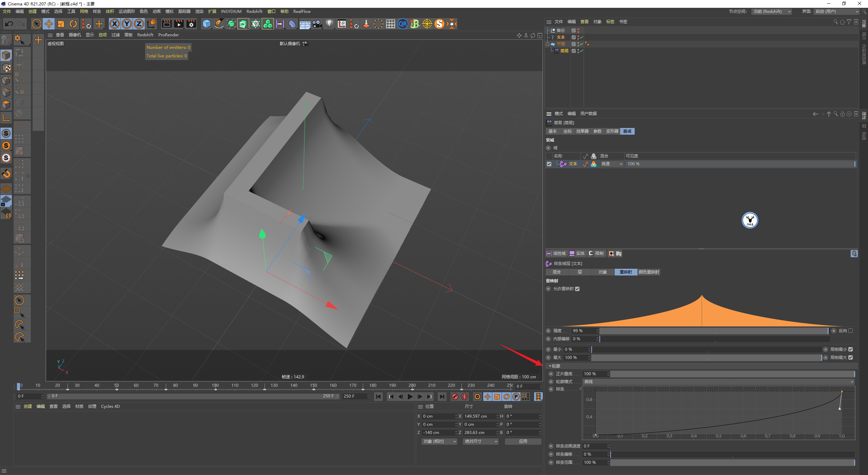The image size is (868, 475).
Task: Open the 运动图形 menu
Action: tap(126, 12)
